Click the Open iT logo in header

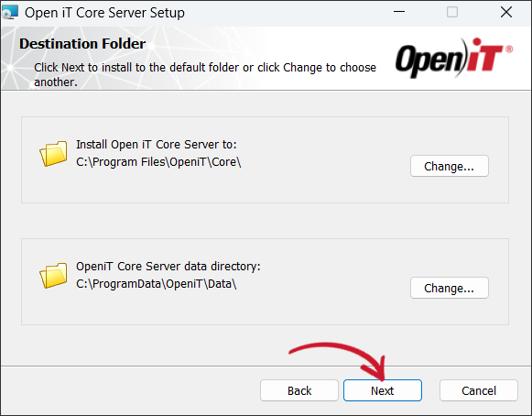click(x=454, y=58)
